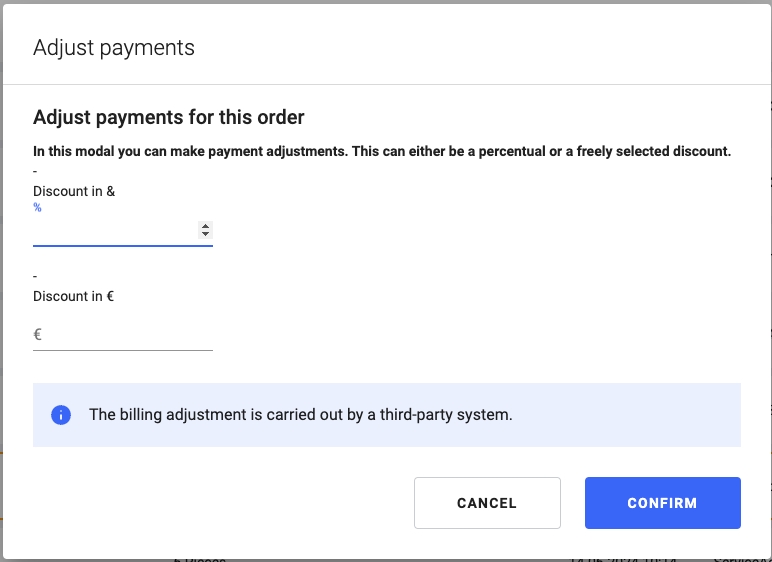The height and width of the screenshot is (562, 772).
Task: Click the third-party billing adjustment notice text
Action: click(x=300, y=414)
